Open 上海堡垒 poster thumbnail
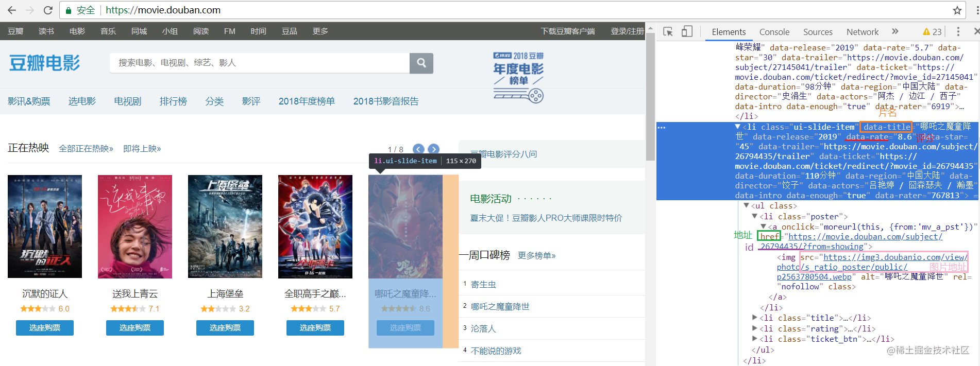The width and height of the screenshot is (980, 366). (x=225, y=226)
